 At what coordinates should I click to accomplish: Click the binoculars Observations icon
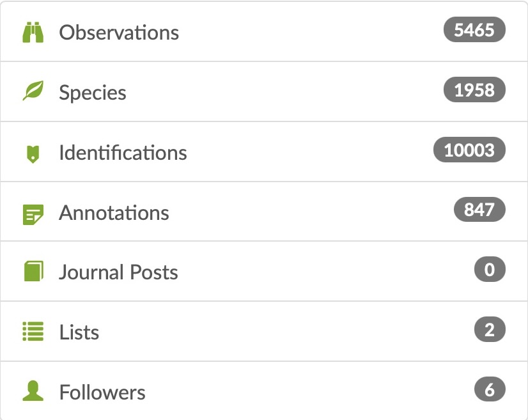click(x=33, y=33)
